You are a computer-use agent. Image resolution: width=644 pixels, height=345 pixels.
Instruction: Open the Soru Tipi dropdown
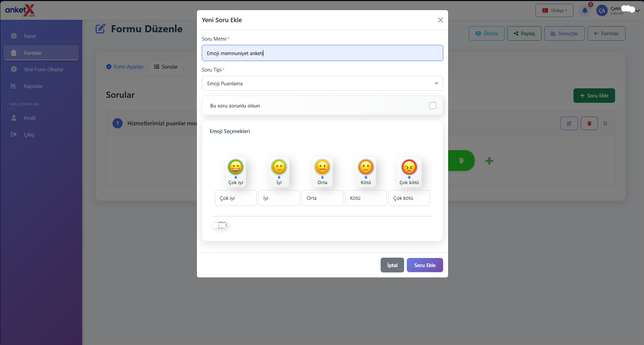322,83
